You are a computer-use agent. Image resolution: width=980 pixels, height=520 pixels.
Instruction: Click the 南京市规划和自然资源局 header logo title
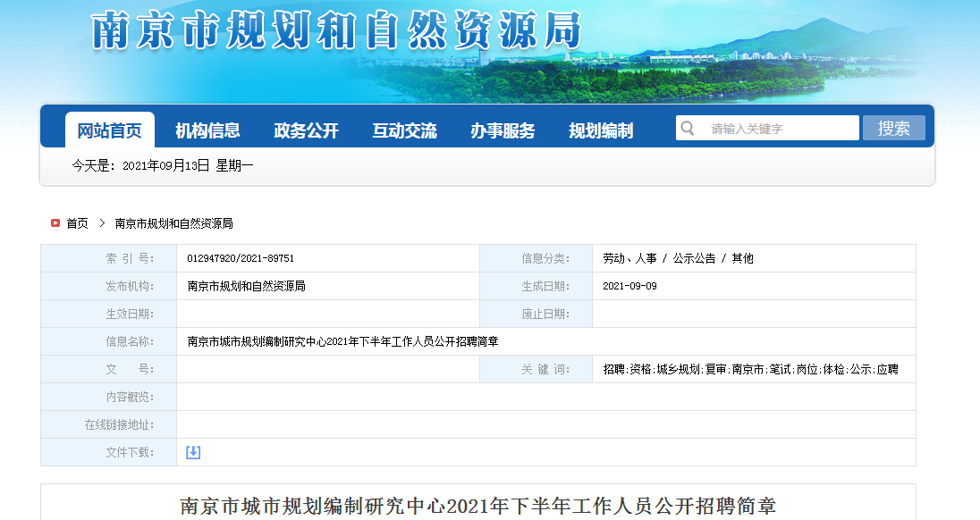pos(336,30)
